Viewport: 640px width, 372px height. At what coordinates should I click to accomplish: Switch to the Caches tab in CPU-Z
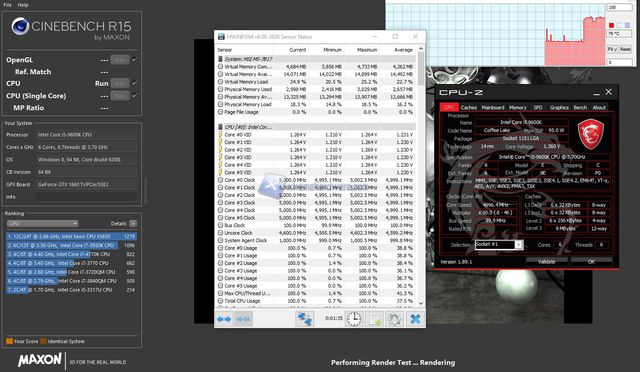[469, 107]
